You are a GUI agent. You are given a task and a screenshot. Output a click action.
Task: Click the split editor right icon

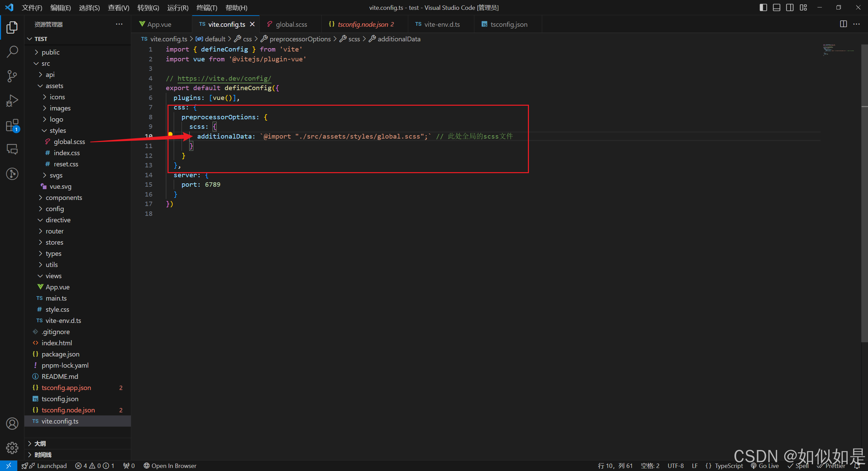[x=843, y=24]
